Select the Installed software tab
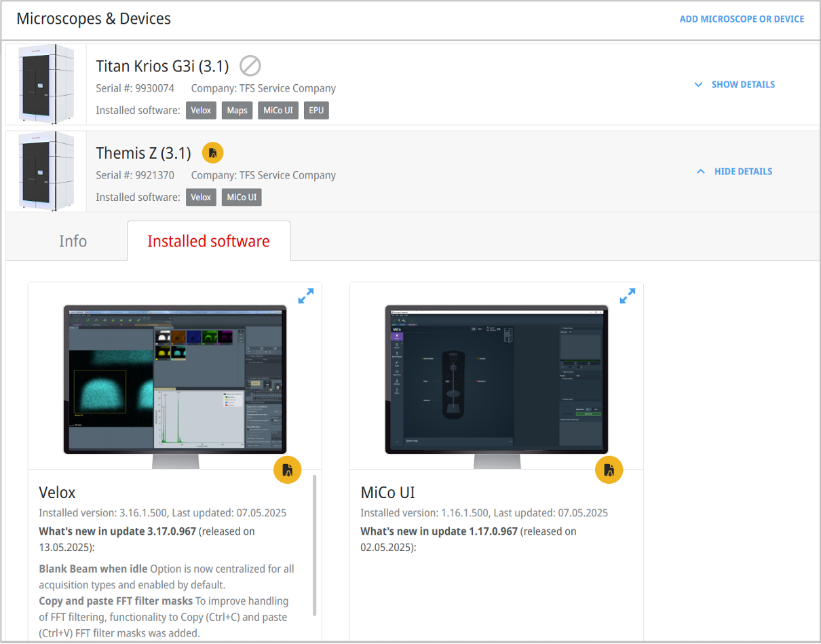Viewport: 821px width, 644px height. point(208,241)
